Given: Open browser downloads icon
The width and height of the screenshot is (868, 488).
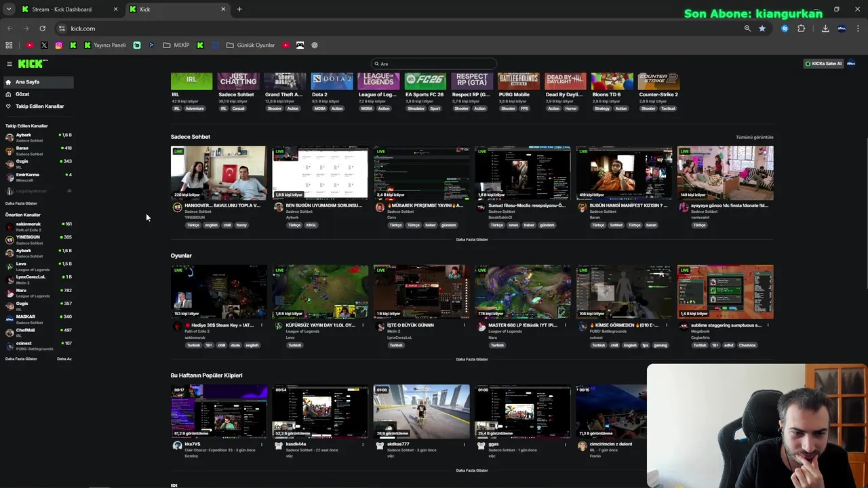Looking at the screenshot, I should coord(825,28).
